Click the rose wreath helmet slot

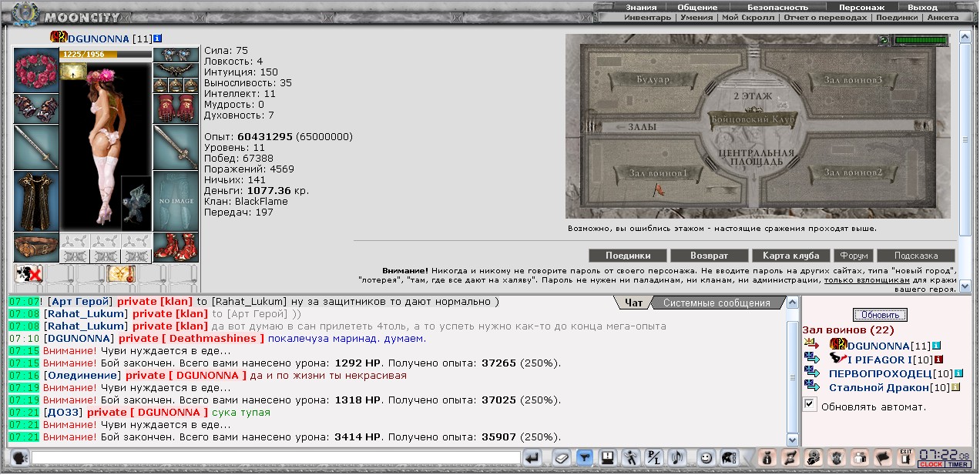36,70
